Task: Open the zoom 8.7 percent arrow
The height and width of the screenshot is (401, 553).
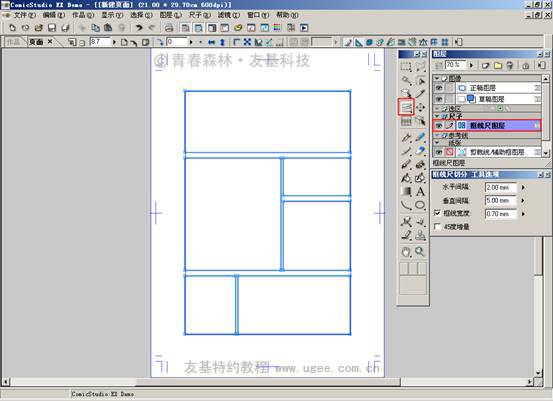Action: pyautogui.click(x=114, y=42)
